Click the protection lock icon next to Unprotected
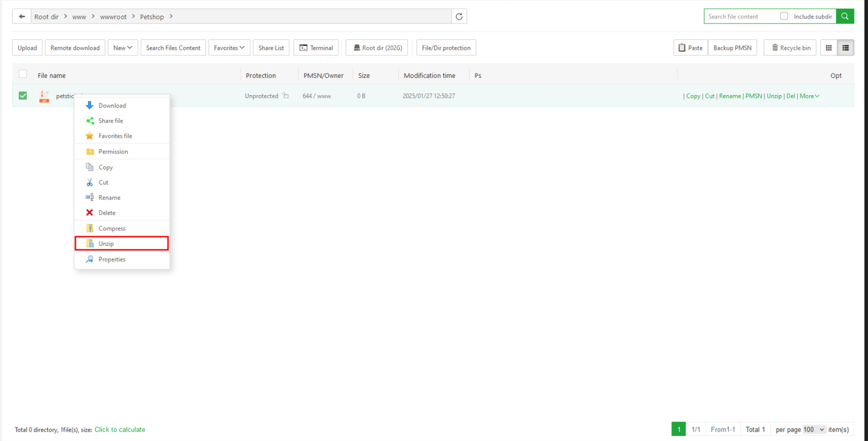The width and height of the screenshot is (868, 441). click(286, 96)
